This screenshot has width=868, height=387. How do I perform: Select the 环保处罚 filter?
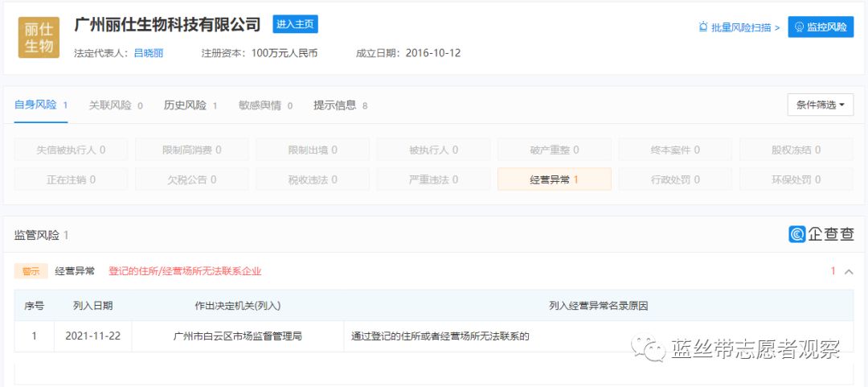coord(796,179)
